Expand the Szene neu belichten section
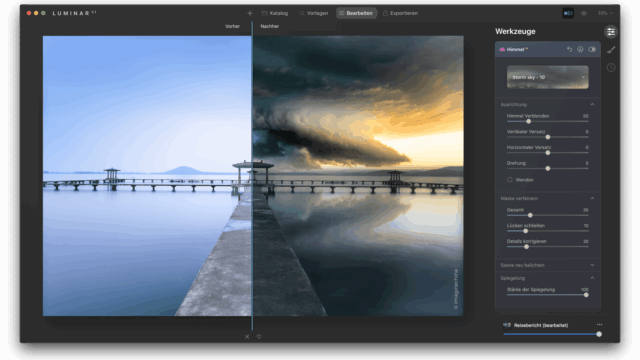This screenshot has width=640, height=360. point(592,265)
